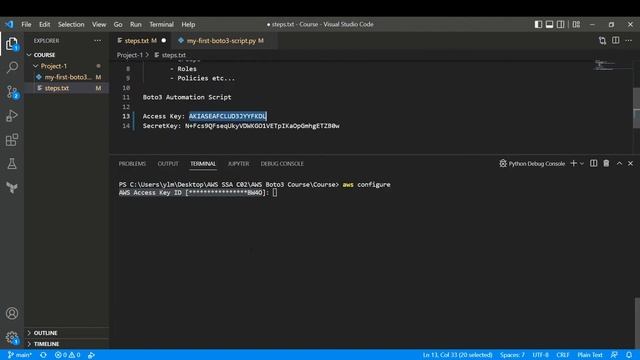Image resolution: width=640 pixels, height=360 pixels.
Task: Switch to the Problems panel tab
Action: pyautogui.click(x=132, y=164)
